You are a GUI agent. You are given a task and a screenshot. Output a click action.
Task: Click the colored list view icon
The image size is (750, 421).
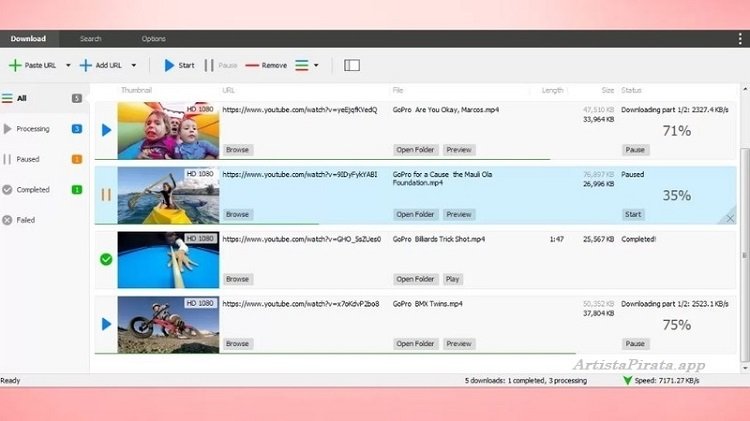[x=301, y=65]
